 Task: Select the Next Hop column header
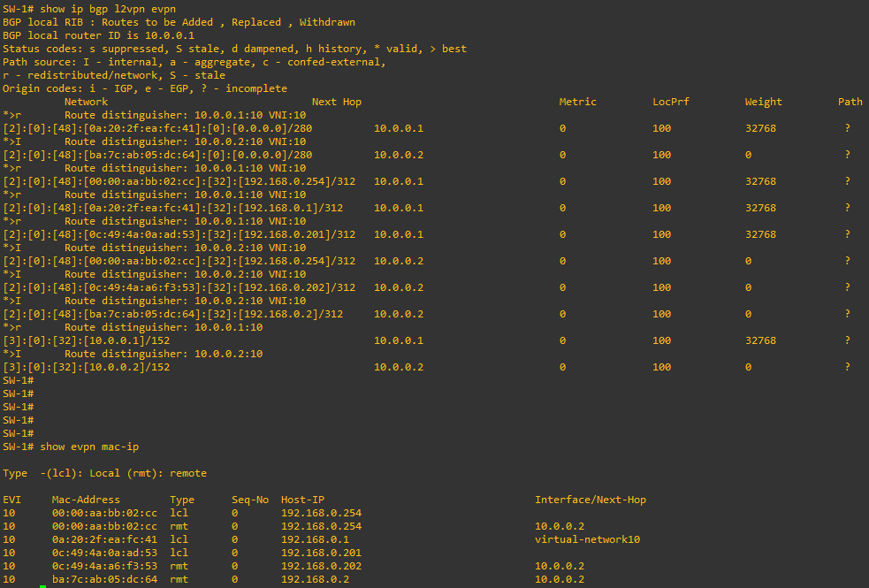click(337, 102)
